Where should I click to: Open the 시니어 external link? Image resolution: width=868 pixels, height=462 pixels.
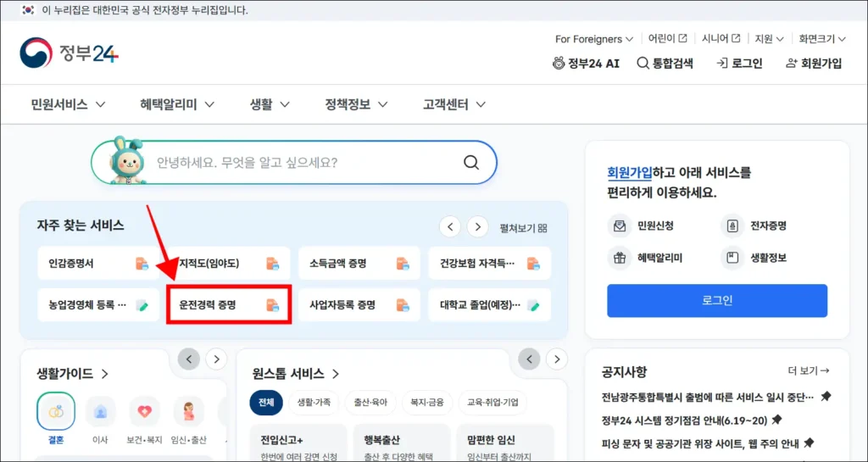tap(721, 39)
